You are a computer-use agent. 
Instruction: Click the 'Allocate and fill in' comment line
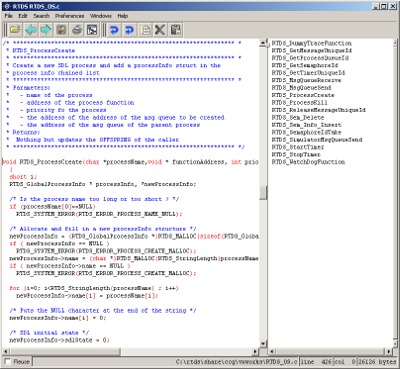click(103, 228)
